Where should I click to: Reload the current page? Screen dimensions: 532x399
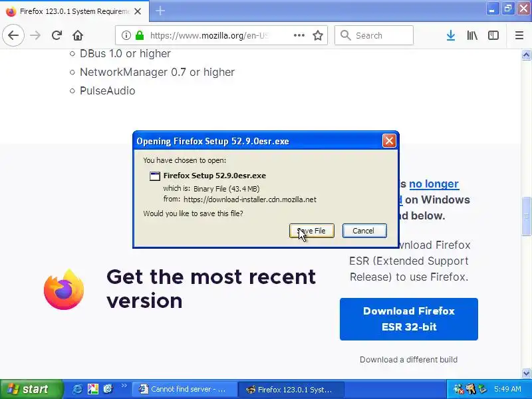[x=57, y=35]
